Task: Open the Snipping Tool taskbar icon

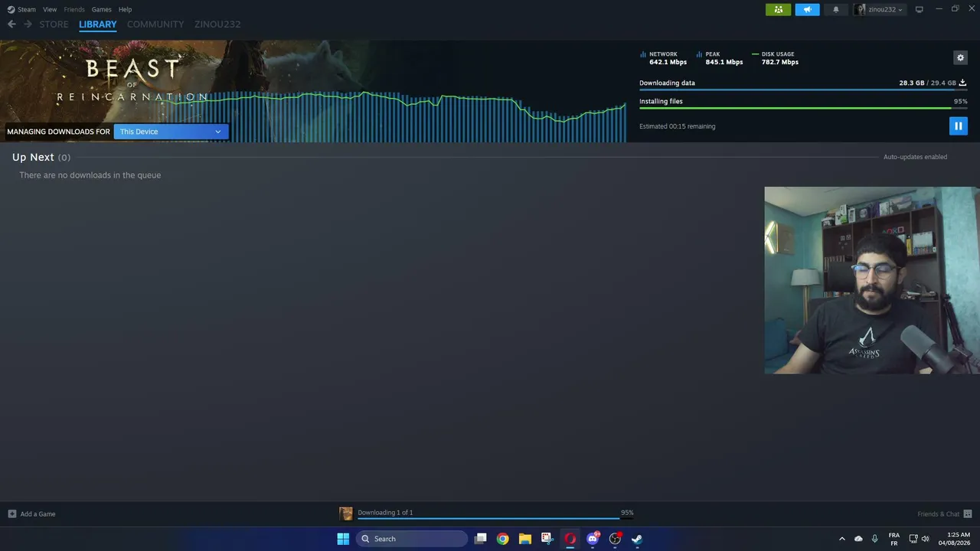Action: pos(547,539)
